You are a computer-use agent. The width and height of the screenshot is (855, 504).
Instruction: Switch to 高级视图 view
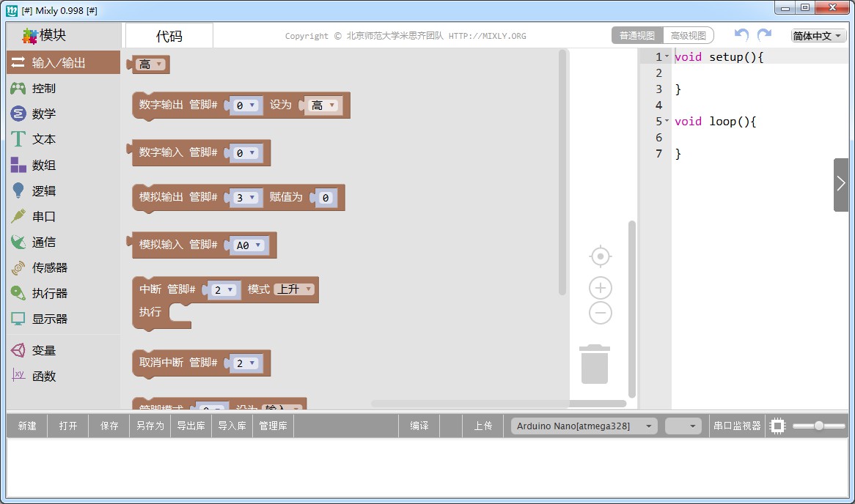coord(688,35)
